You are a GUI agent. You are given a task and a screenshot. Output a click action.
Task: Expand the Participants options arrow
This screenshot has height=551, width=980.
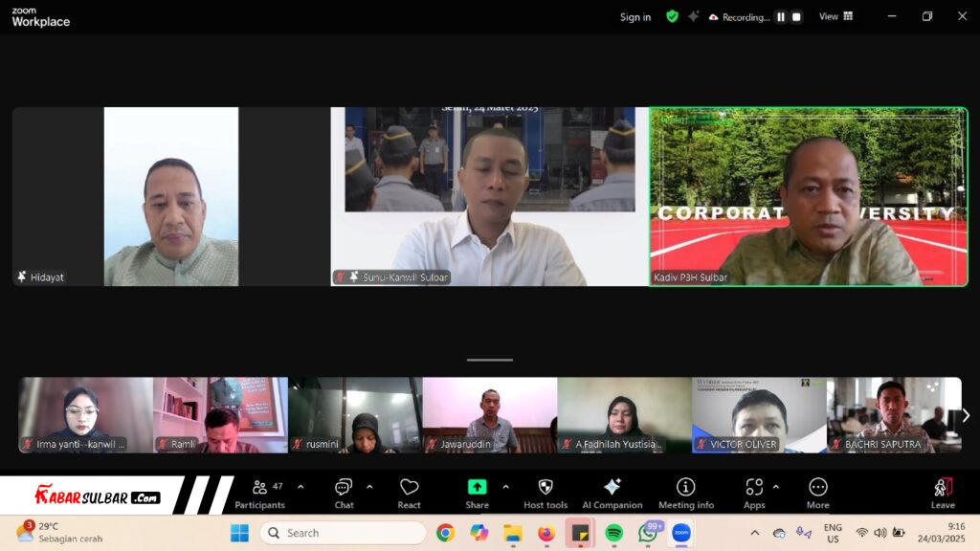(x=301, y=486)
